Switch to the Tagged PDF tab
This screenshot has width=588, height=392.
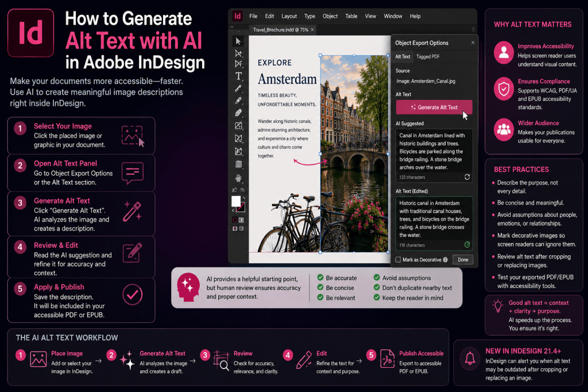coord(428,57)
